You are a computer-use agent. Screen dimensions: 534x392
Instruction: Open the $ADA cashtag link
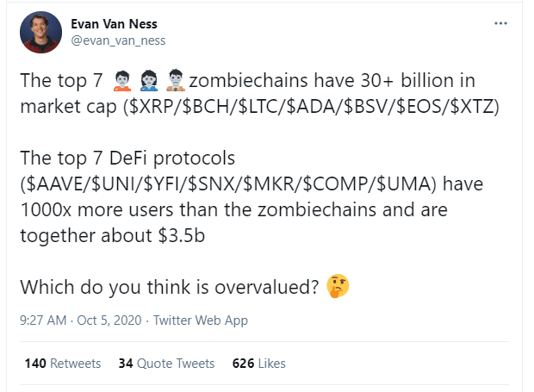(x=312, y=106)
